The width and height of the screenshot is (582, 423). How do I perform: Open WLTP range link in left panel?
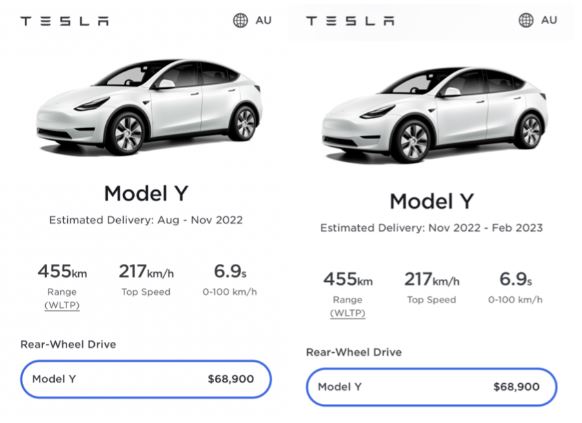pos(62,305)
